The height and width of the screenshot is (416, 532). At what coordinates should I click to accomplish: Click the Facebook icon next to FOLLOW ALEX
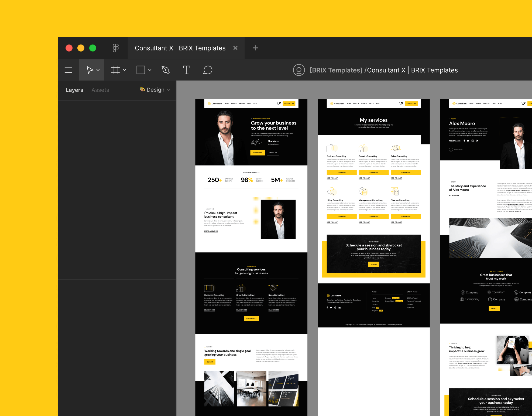point(464,141)
